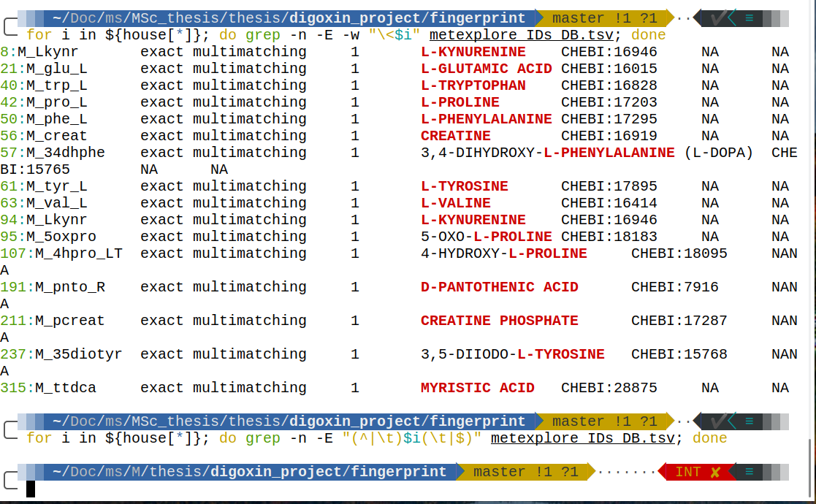The height and width of the screenshot is (504, 816).
Task: Click the hamburger icon on the INT prompt line
Action: pyautogui.click(x=750, y=472)
